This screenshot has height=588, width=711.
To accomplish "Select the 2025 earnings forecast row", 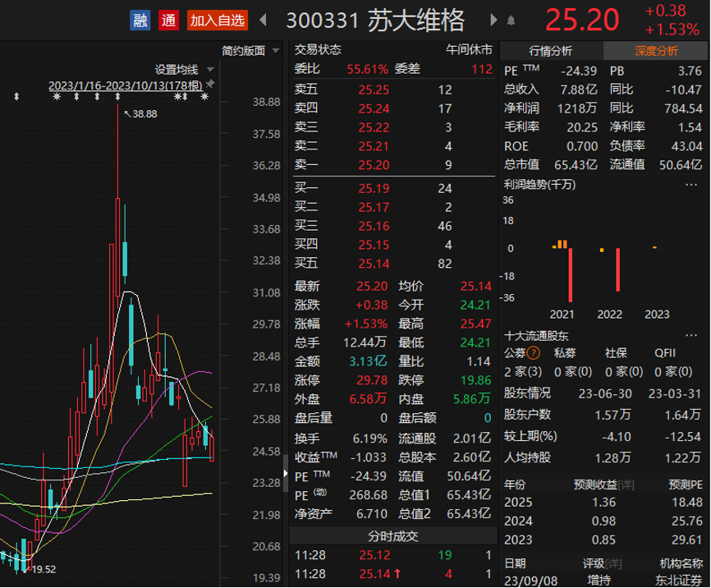I will tap(603, 503).
